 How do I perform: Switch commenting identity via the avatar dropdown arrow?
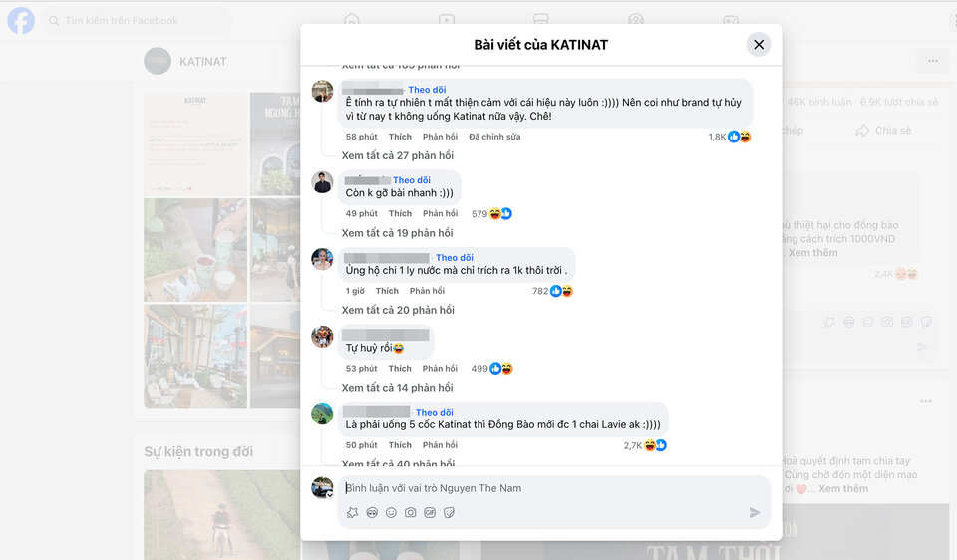pos(330,495)
